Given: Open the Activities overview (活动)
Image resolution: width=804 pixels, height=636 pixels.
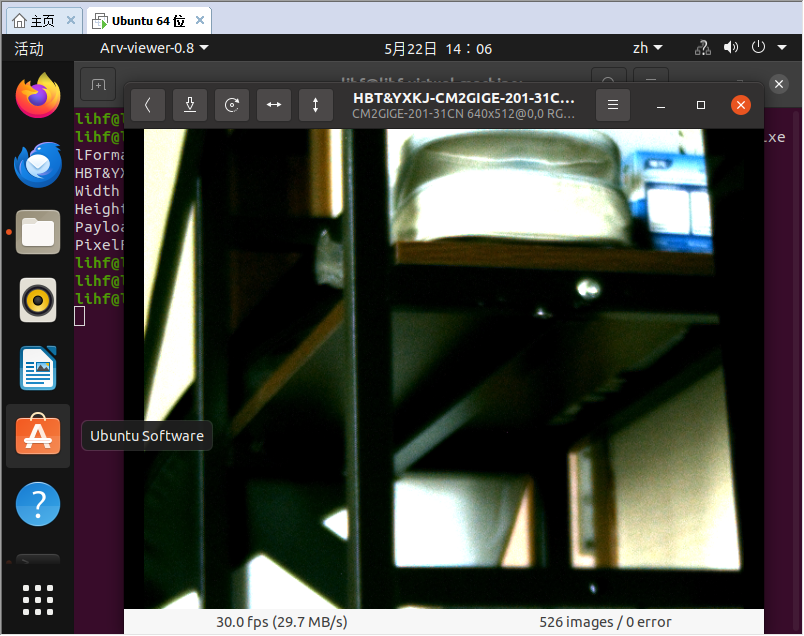Looking at the screenshot, I should [x=29, y=49].
